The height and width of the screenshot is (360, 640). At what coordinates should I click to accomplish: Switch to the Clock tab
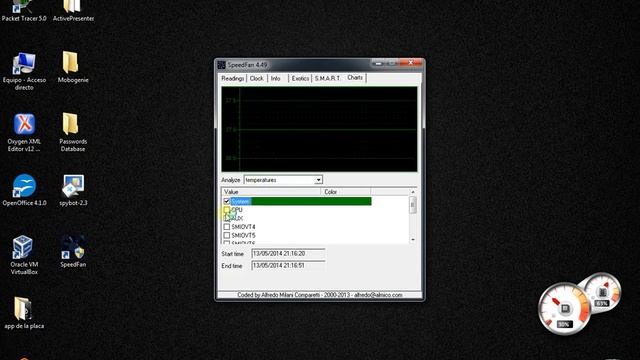257,78
